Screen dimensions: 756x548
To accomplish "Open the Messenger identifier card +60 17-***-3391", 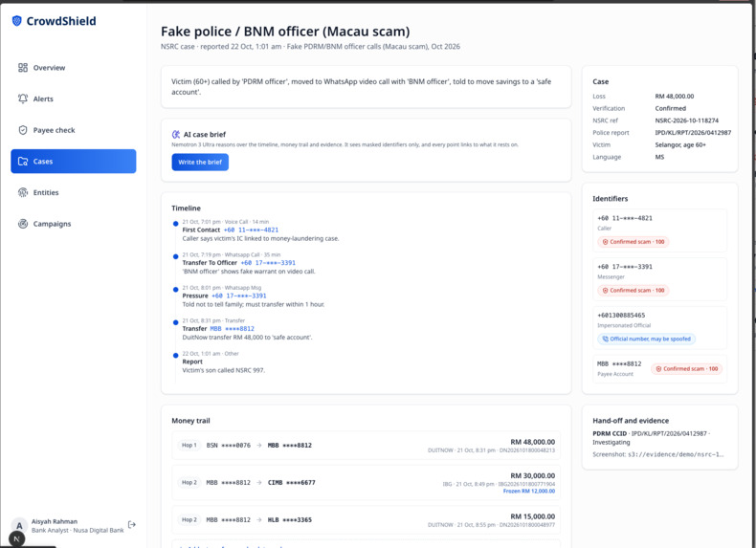I will tap(659, 279).
